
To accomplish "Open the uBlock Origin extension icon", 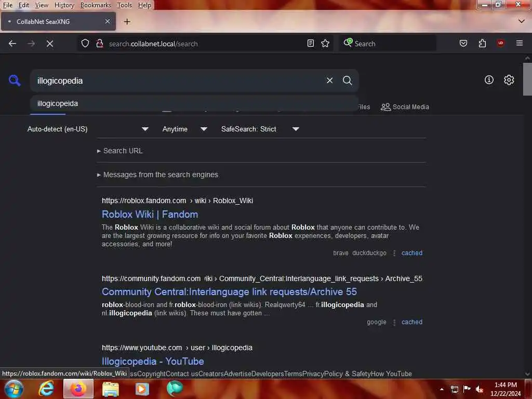I will [500, 44].
